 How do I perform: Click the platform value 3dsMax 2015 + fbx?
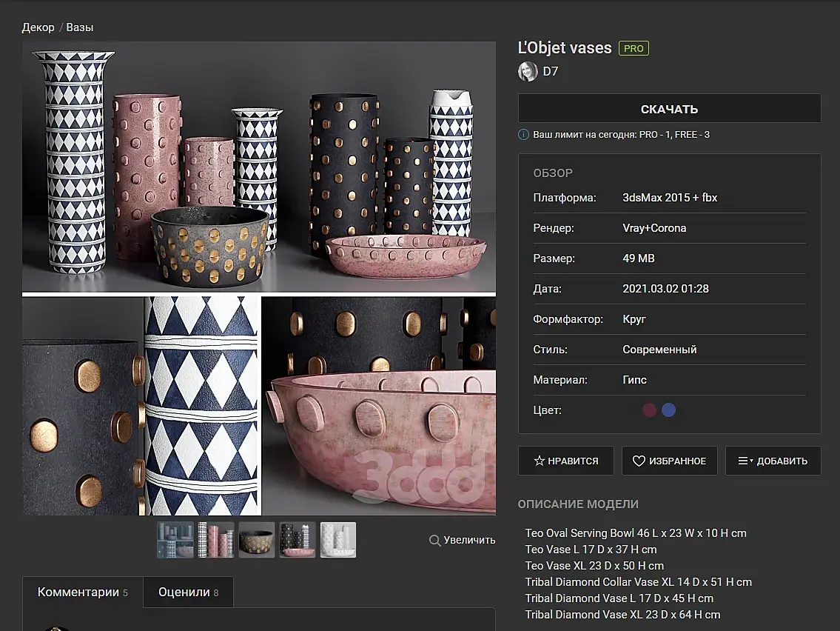coord(670,197)
